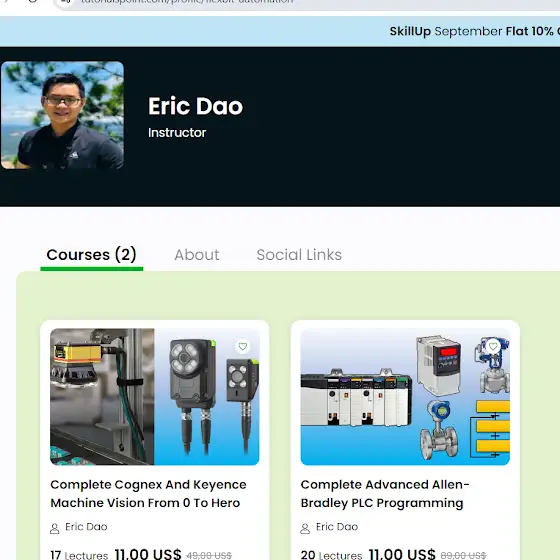Click the 17 Lectures label
The height and width of the screenshot is (560, 560).
point(79,555)
